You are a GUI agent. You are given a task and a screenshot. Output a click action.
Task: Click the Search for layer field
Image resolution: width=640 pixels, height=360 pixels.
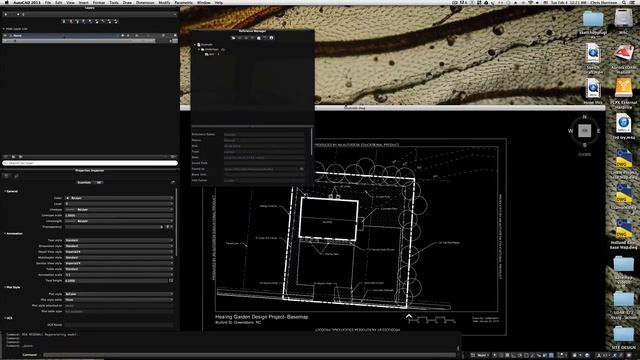[x=90, y=163]
